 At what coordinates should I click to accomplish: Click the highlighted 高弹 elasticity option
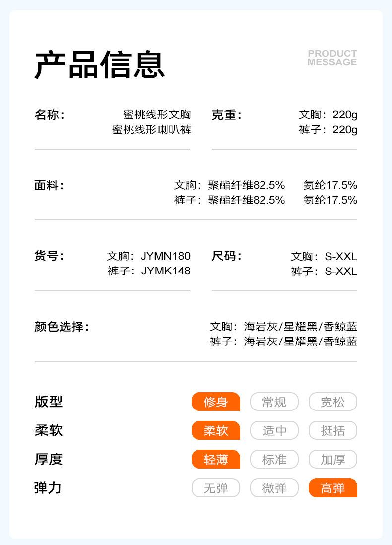point(332,488)
